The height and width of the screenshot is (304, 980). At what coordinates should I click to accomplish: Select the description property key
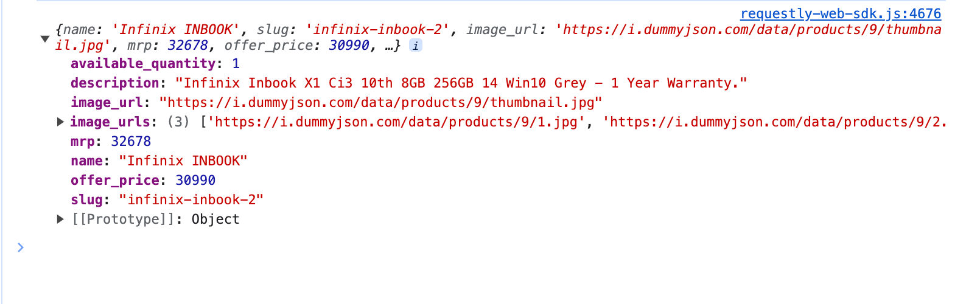(x=114, y=83)
